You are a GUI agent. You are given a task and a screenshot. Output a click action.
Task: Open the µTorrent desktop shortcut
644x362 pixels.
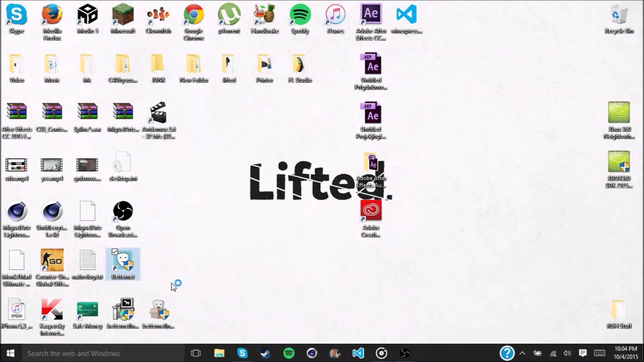[229, 19]
